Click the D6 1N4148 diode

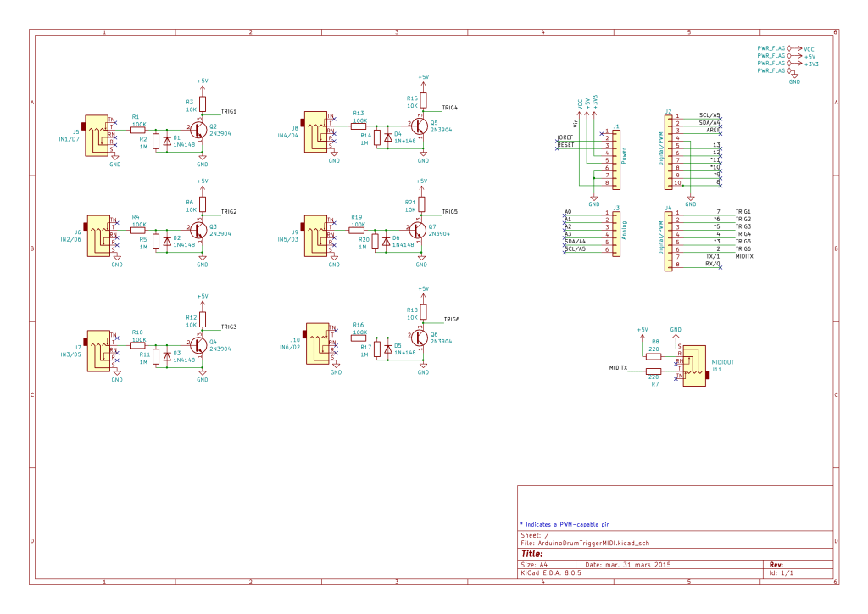[x=387, y=241]
